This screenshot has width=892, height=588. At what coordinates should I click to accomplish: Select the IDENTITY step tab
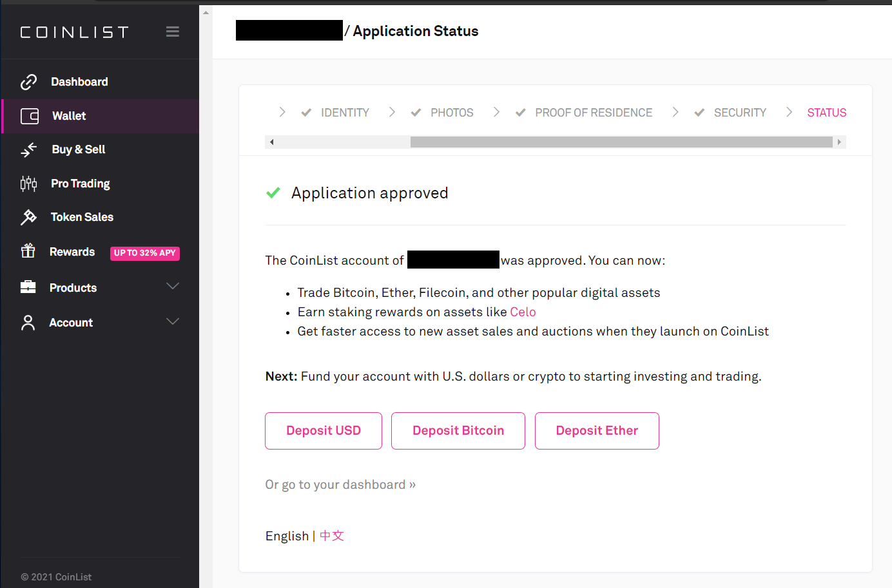pos(345,113)
